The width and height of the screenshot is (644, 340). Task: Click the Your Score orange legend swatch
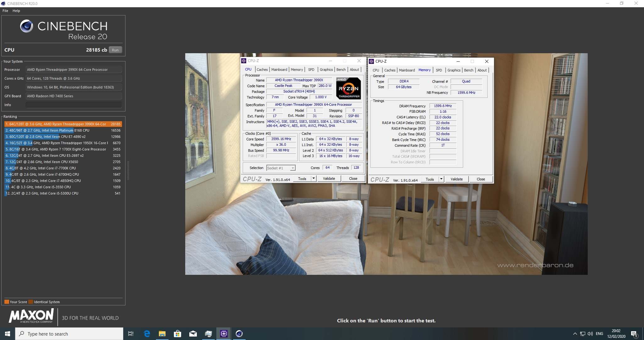[7, 302]
